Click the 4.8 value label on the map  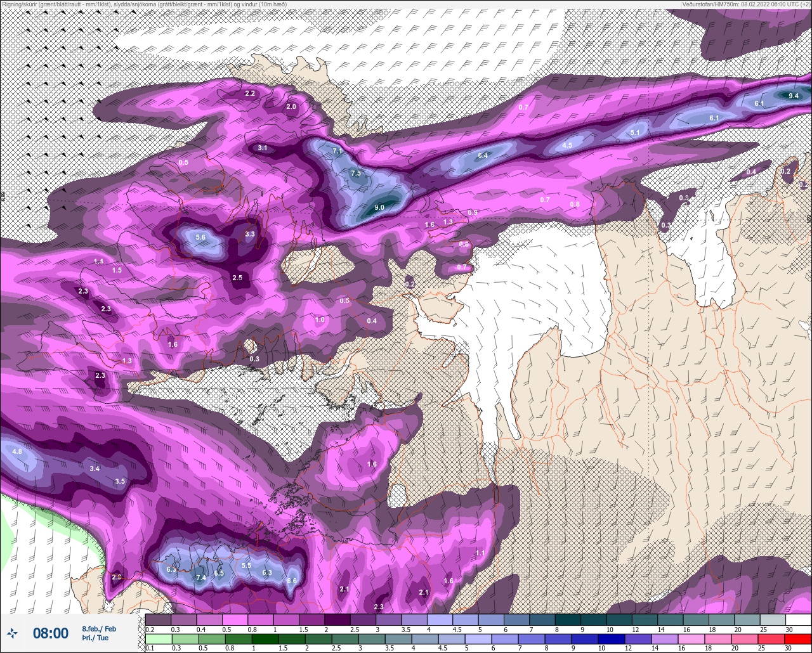(x=17, y=451)
